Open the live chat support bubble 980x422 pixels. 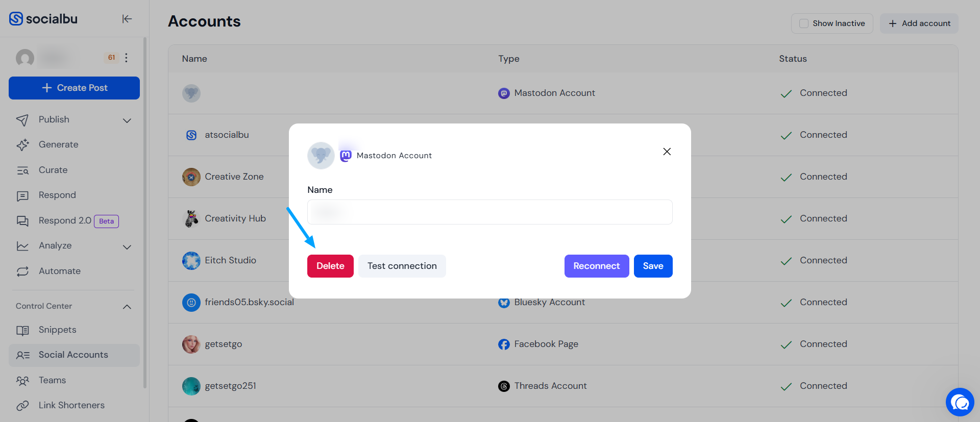(960, 402)
